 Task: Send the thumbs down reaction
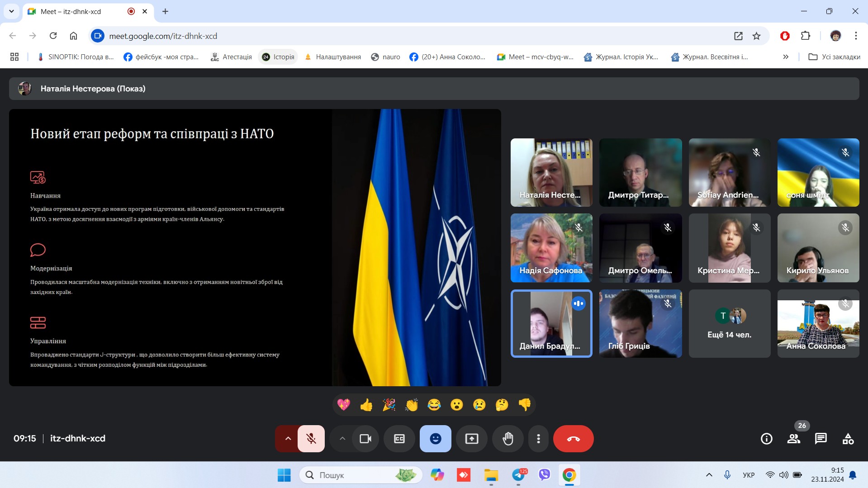(x=525, y=404)
